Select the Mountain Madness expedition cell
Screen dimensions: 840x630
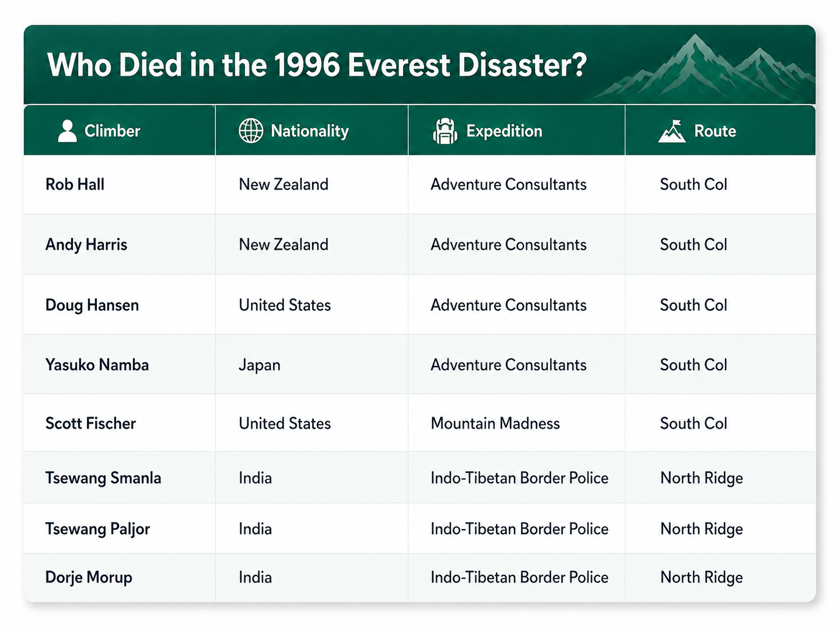[516, 423]
